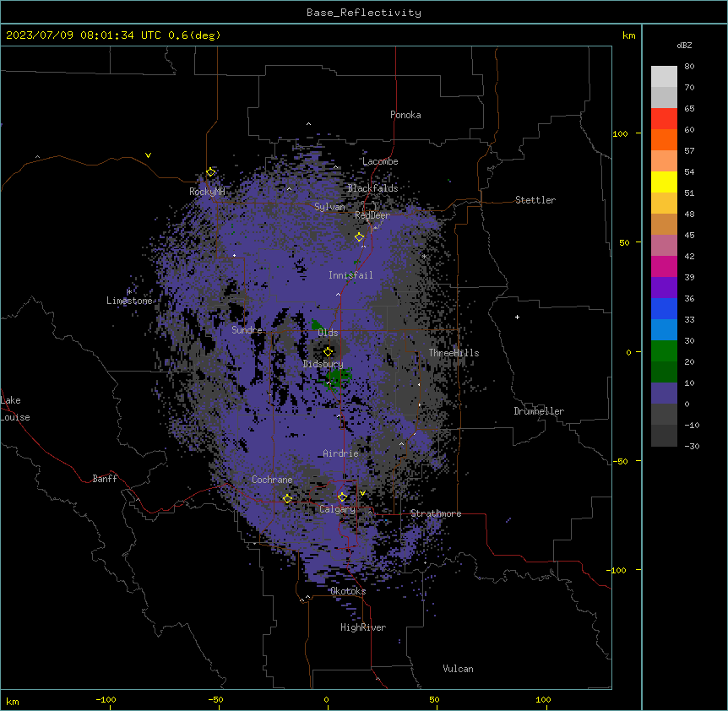The width and height of the screenshot is (728, 711).
Task: Select the Sylvan label
Action: coord(329,207)
